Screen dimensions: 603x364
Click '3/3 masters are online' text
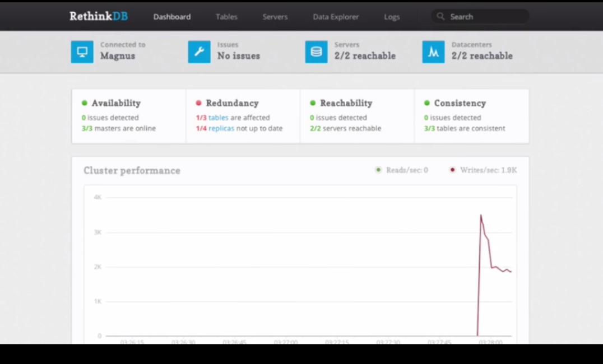[119, 128]
